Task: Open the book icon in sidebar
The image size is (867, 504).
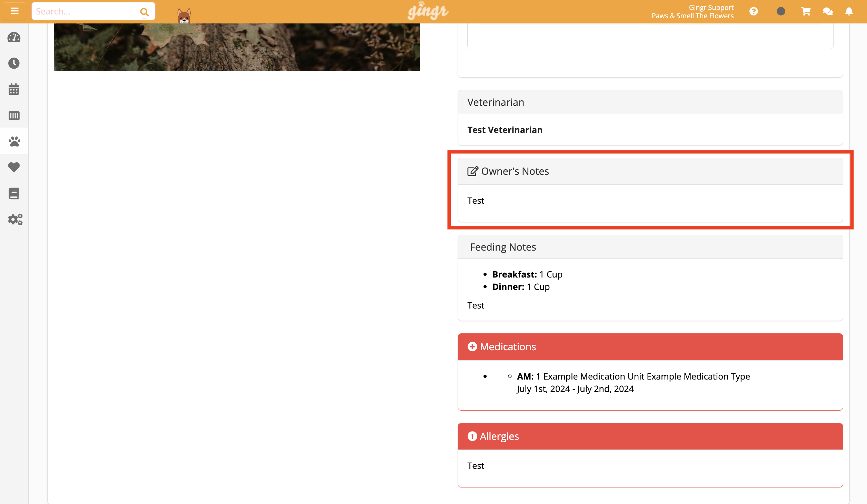Action: (x=14, y=193)
